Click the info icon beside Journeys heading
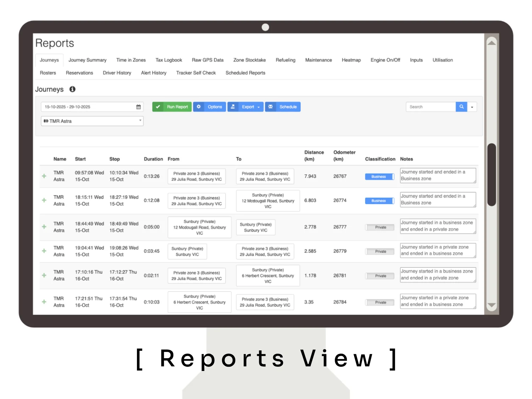 coord(72,89)
